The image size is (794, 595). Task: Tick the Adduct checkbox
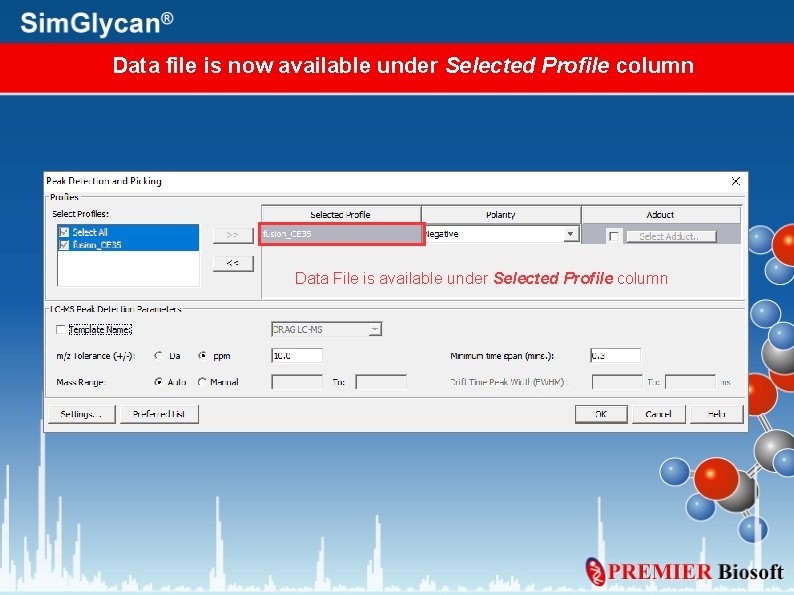pyautogui.click(x=614, y=236)
